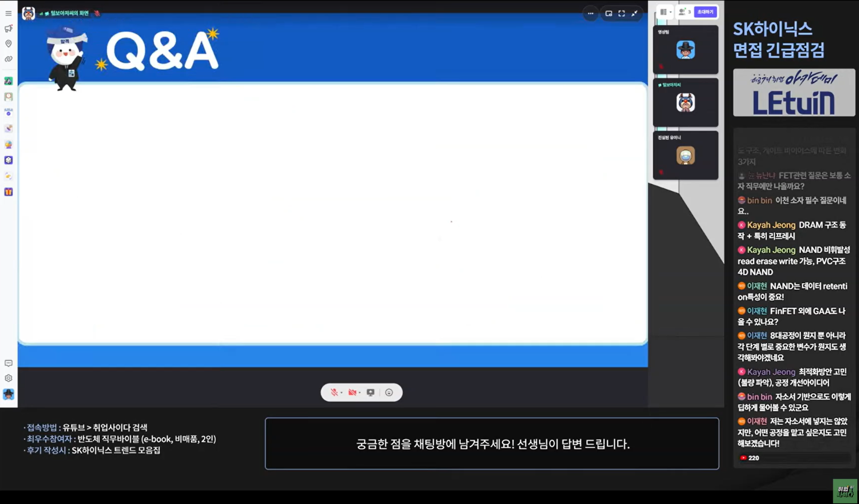Viewport: 859px width, 504px height.
Task: Start screen sharing with the monitor icon
Action: (x=370, y=392)
